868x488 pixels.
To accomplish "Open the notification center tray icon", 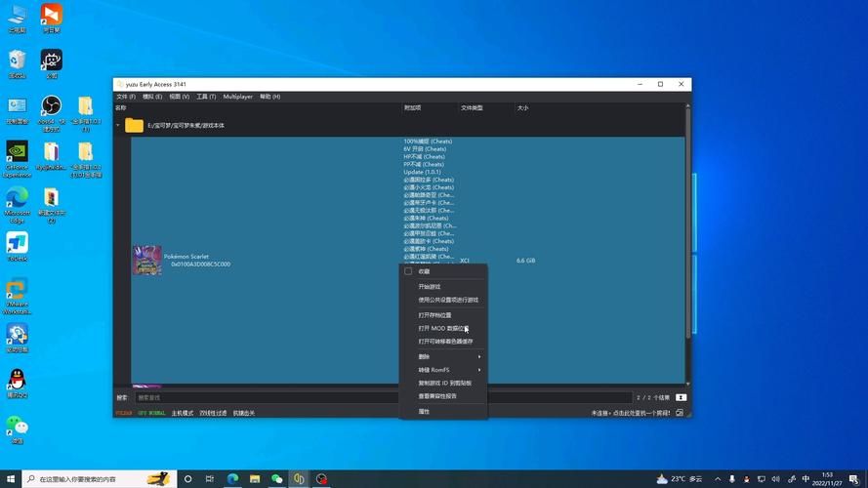I will pyautogui.click(x=854, y=479).
